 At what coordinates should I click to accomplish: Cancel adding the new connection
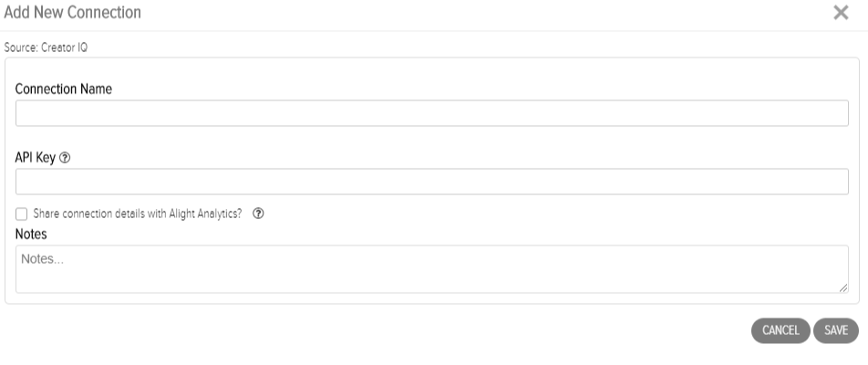780,330
